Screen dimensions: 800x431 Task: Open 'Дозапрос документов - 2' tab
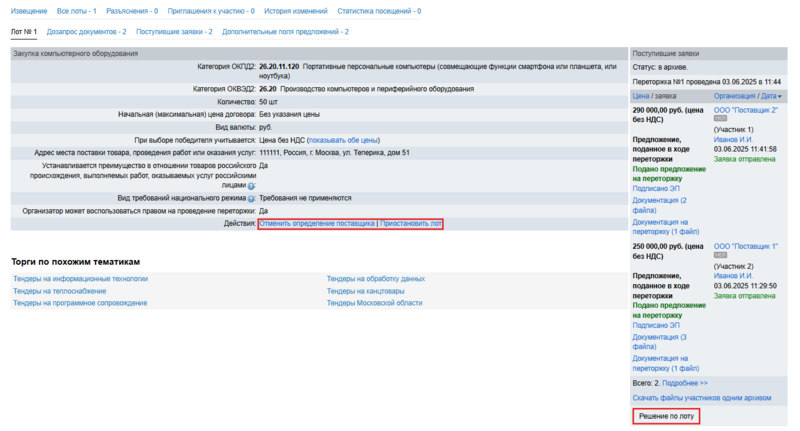point(86,32)
